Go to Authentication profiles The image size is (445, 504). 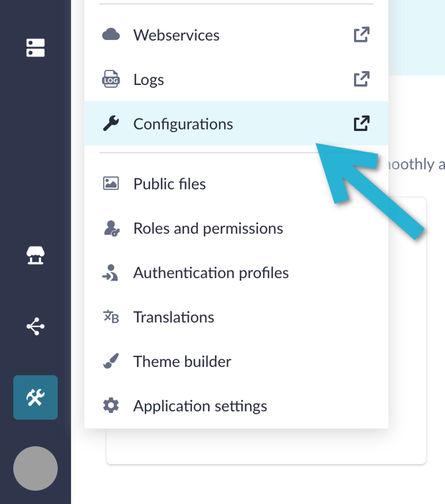pos(211,273)
